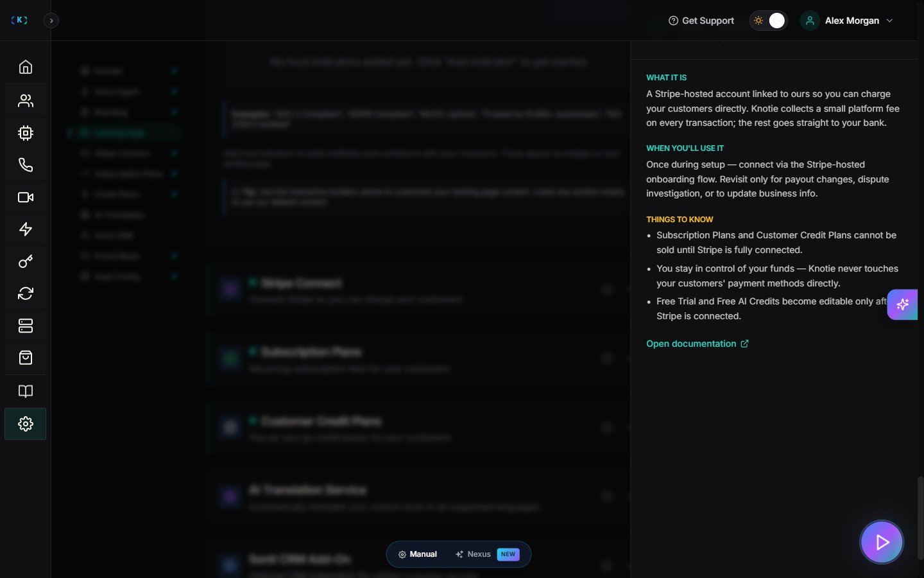Open the phone icon in the sidebar
This screenshot has width=924, height=578.
click(x=26, y=165)
